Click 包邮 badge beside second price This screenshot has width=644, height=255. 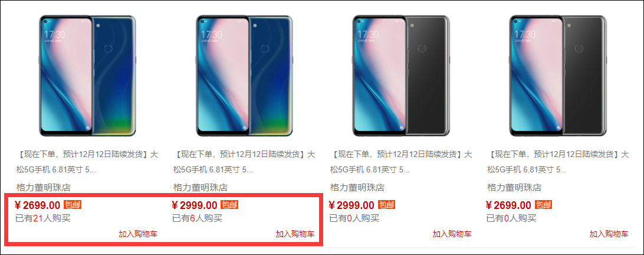[x=229, y=204]
